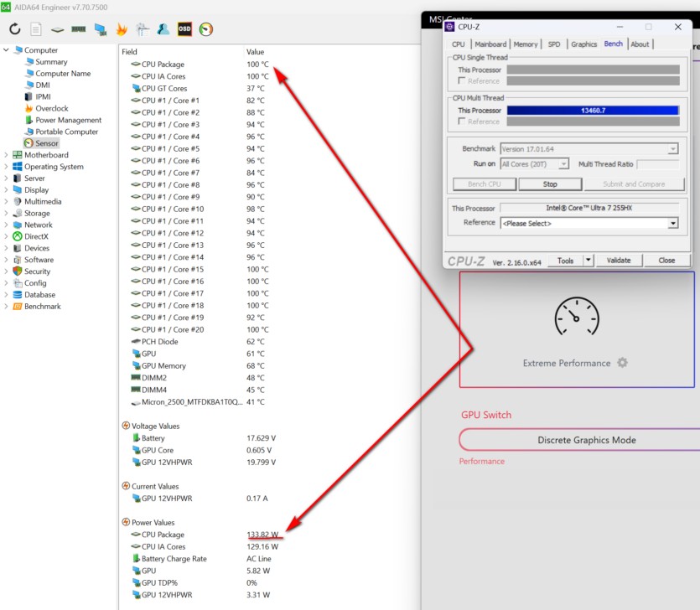Expand the Motherboard tree node
The width and height of the screenshot is (700, 610).
pyautogui.click(x=7, y=155)
